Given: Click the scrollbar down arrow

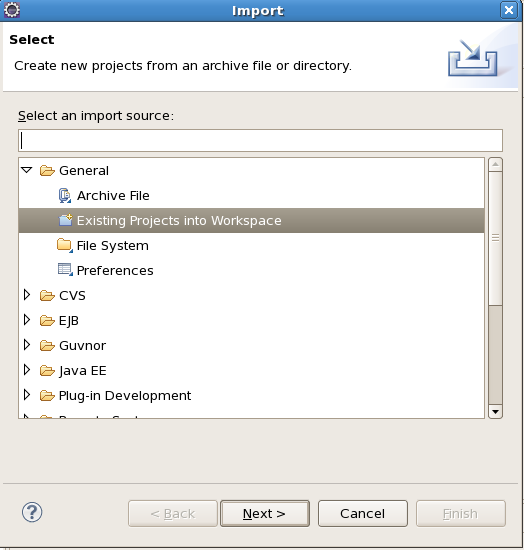Looking at the screenshot, I should click(495, 412).
